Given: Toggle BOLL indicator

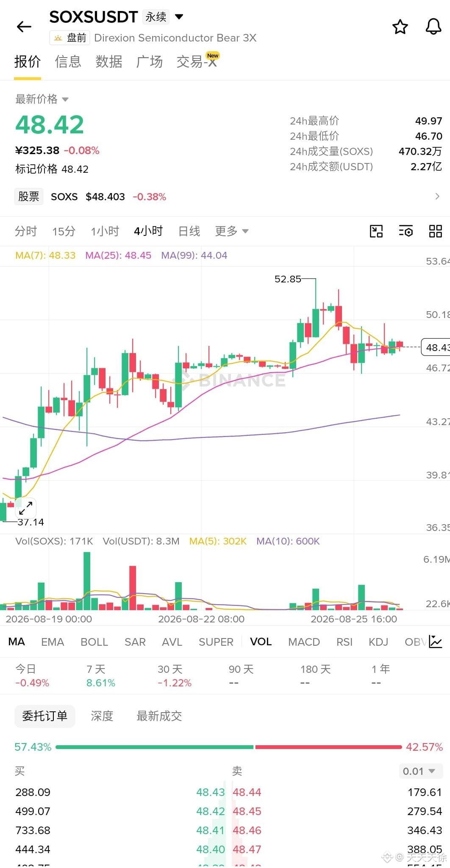Looking at the screenshot, I should coord(94,642).
